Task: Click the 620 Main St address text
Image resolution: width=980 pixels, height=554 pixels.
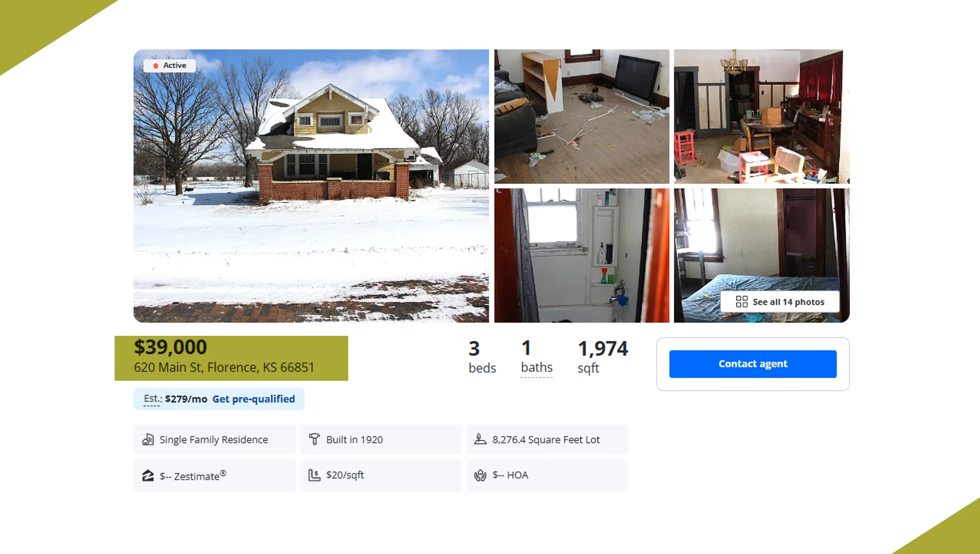Action: 224,368
